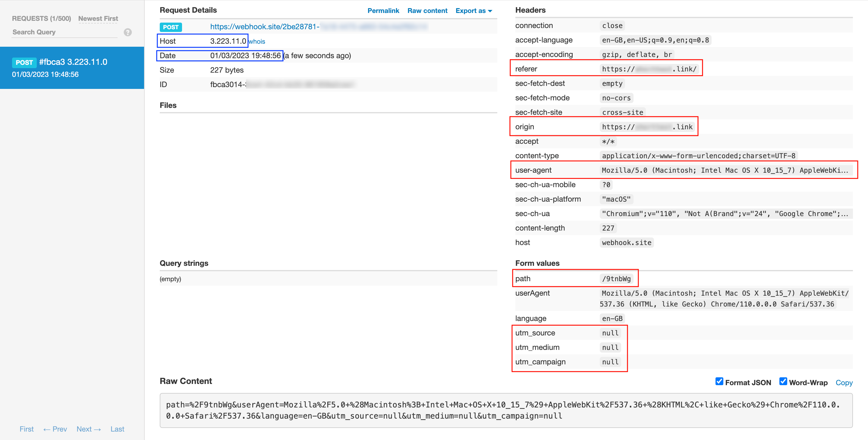The width and height of the screenshot is (868, 440).
Task: Click the raw content text box
Action: (506, 410)
